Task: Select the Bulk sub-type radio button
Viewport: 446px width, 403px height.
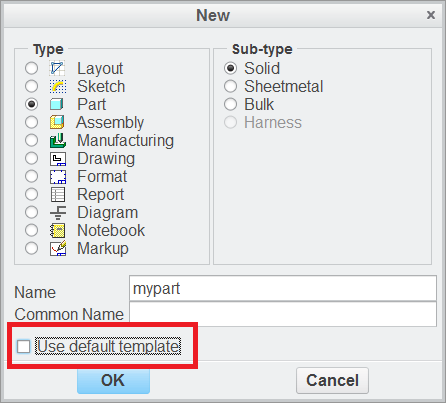Action: pos(230,104)
